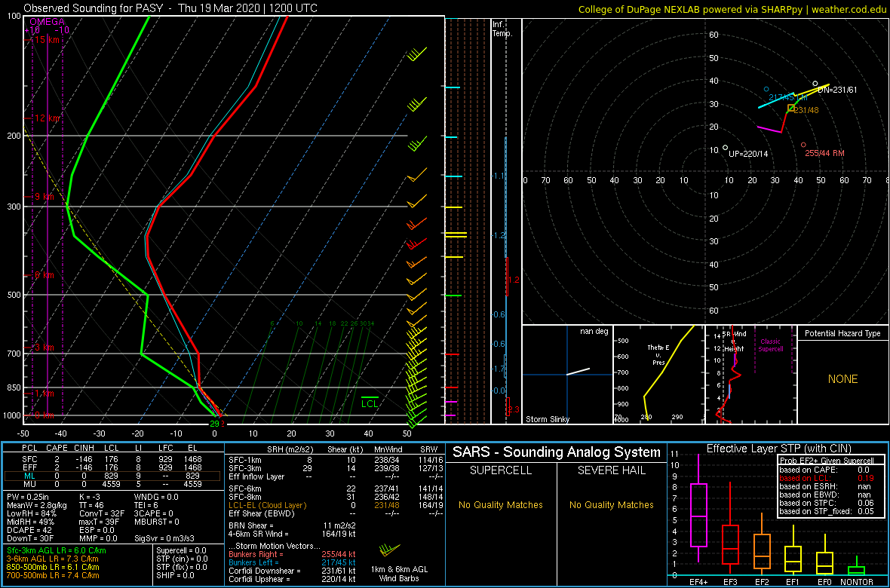Viewport: 890px width, 588px height.
Task: Click the green LCL marker on skew-T
Action: pyautogui.click(x=370, y=402)
